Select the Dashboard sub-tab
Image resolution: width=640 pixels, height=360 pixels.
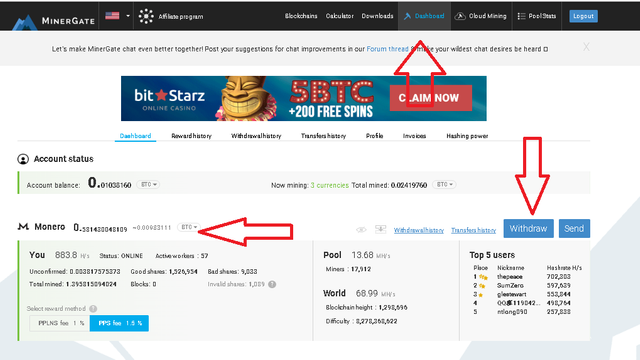click(x=135, y=136)
